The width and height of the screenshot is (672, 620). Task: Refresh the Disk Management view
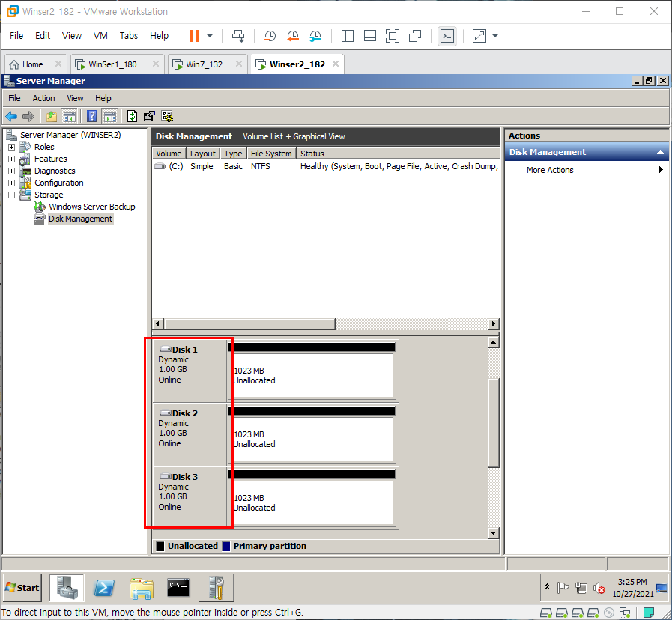click(132, 116)
